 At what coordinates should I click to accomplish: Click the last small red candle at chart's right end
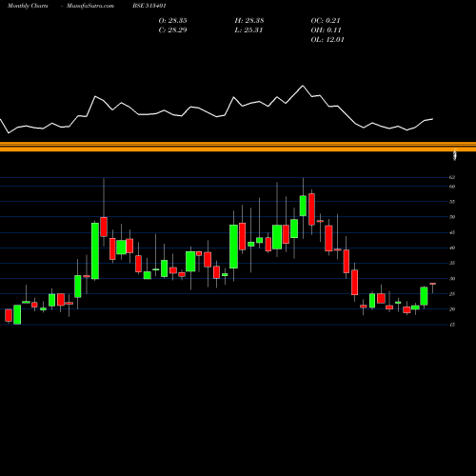(x=432, y=284)
